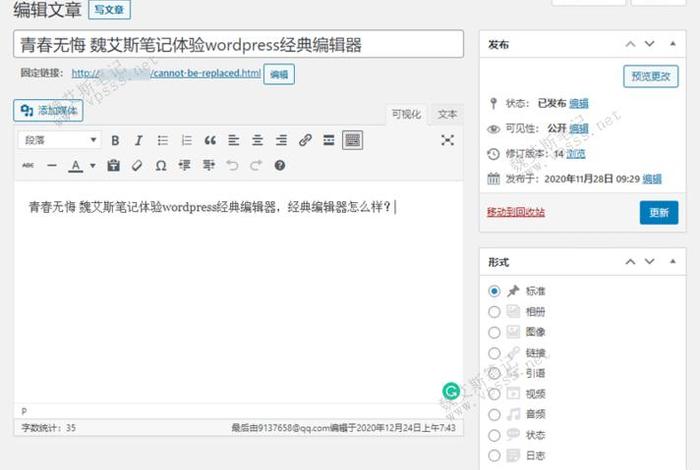
Task: Open the 段落 paragraph format dropdown
Action: [60, 141]
